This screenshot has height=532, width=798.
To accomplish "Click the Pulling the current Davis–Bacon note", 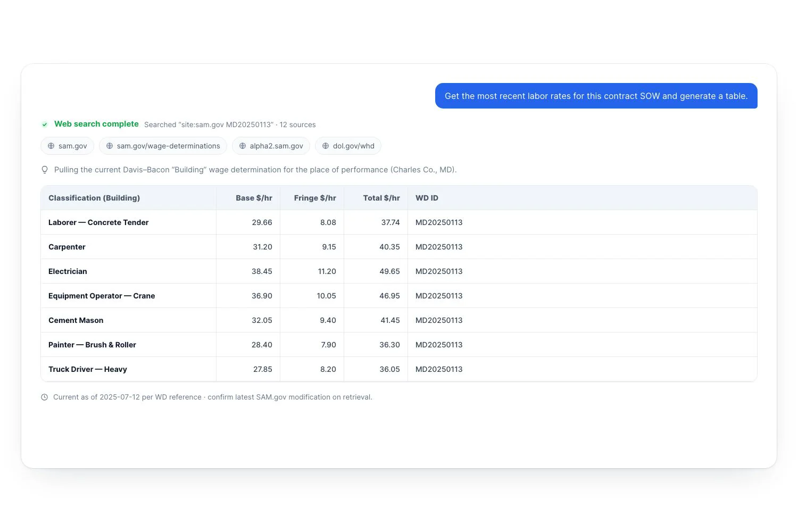I will (255, 170).
